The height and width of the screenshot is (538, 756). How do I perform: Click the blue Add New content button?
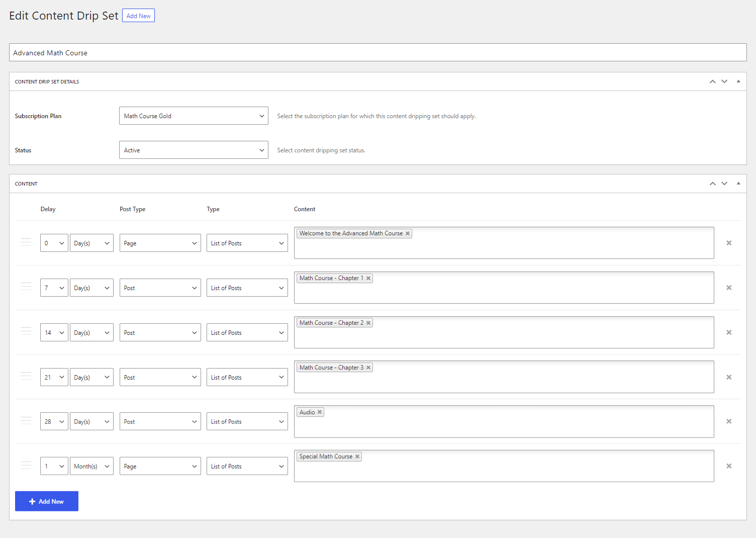click(47, 501)
